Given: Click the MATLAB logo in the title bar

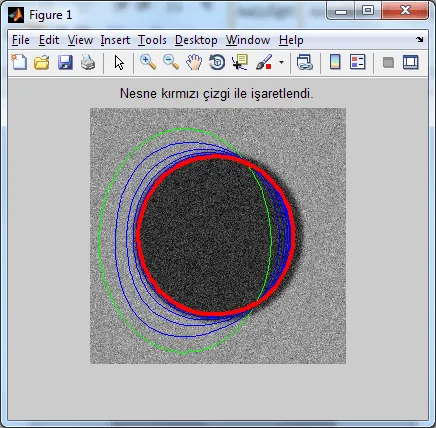Looking at the screenshot, I should tap(16, 15).
